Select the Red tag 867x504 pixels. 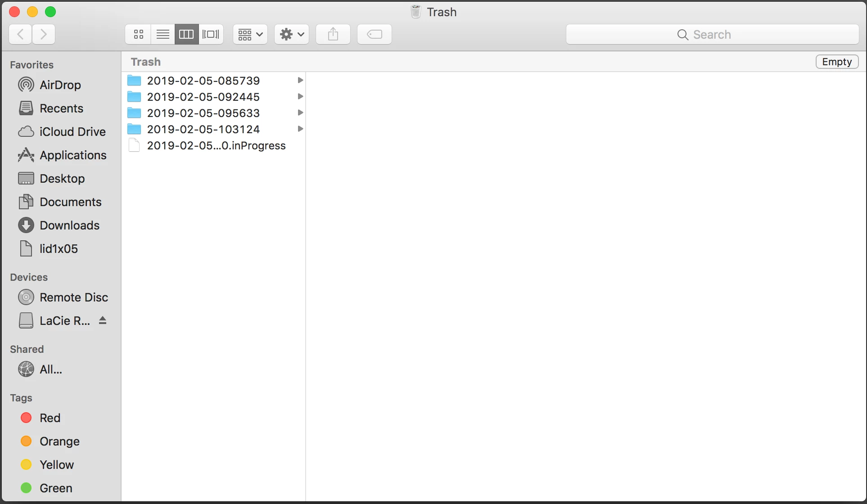coord(50,418)
